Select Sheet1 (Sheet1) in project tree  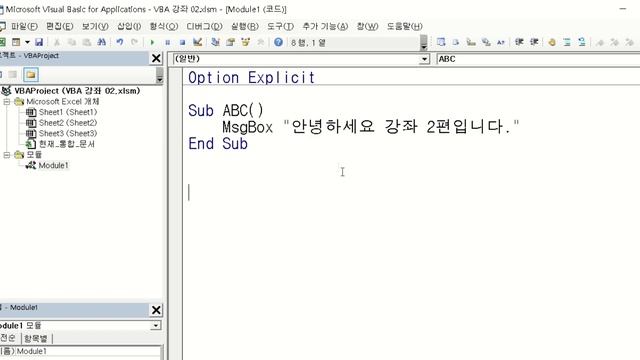click(x=68, y=112)
